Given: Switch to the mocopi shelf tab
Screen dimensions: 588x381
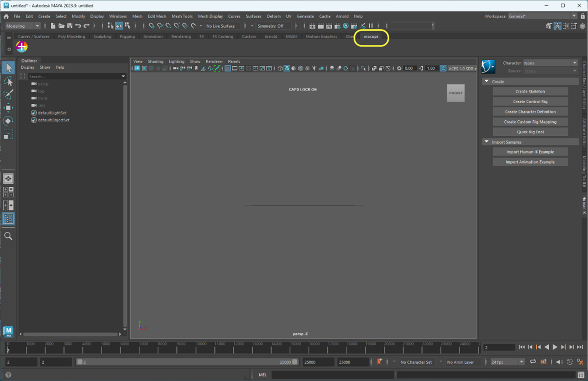Looking at the screenshot, I should click(x=371, y=36).
